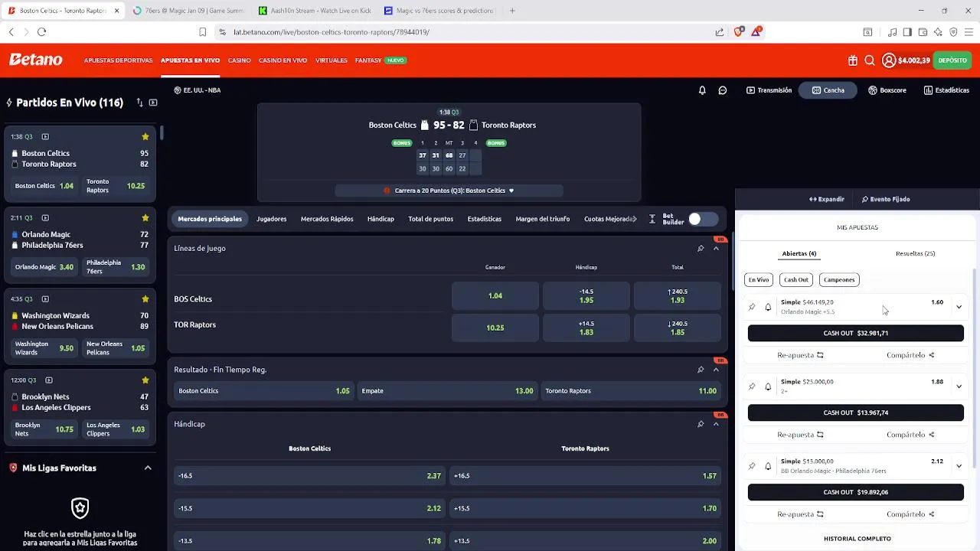Image resolution: width=980 pixels, height=551 pixels.
Task: Pin the $46.149,20 Orlando Magic bet
Action: point(752,307)
